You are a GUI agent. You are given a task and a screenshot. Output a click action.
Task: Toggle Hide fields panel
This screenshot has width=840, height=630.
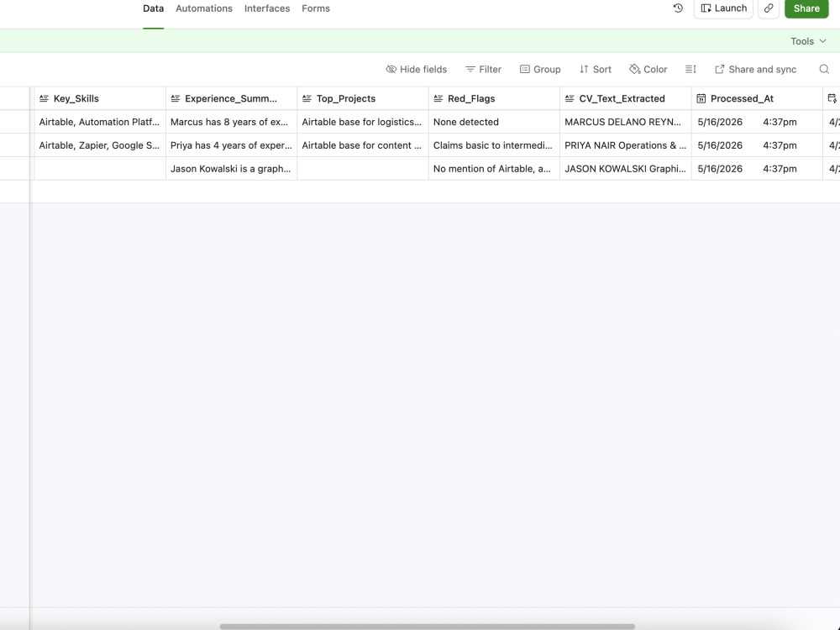point(417,69)
